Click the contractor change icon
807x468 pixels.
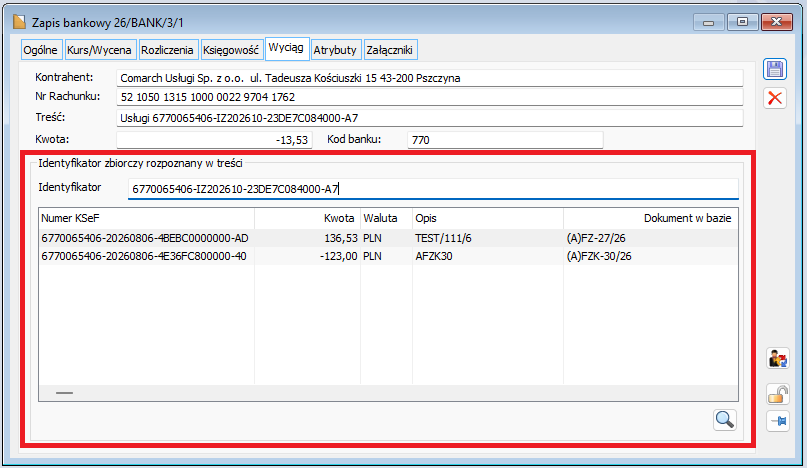click(778, 358)
